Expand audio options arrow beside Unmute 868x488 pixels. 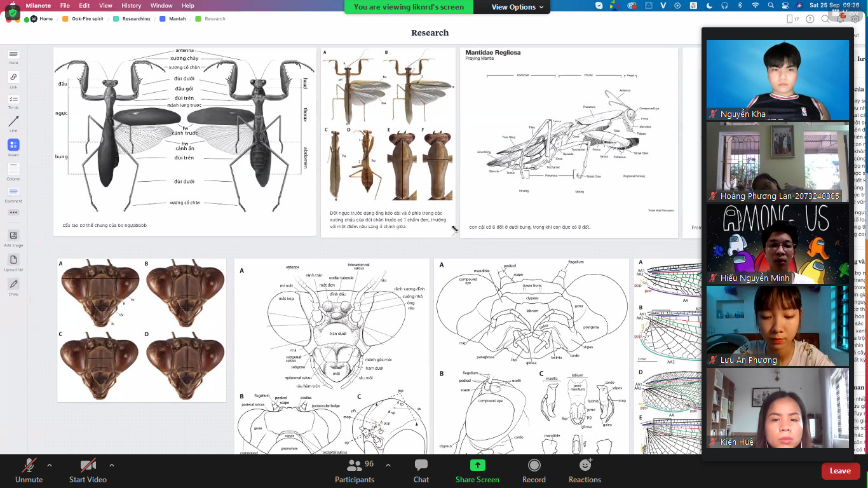(x=50, y=465)
